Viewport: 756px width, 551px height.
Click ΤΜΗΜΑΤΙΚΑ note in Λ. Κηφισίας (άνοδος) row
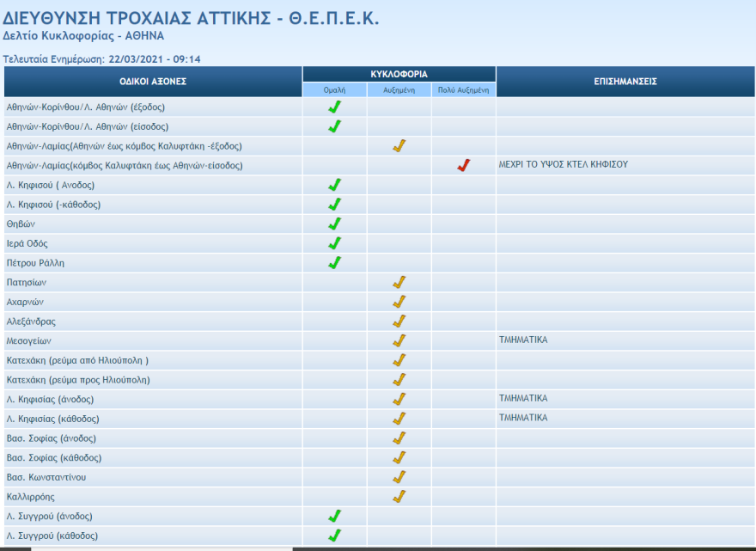point(523,399)
